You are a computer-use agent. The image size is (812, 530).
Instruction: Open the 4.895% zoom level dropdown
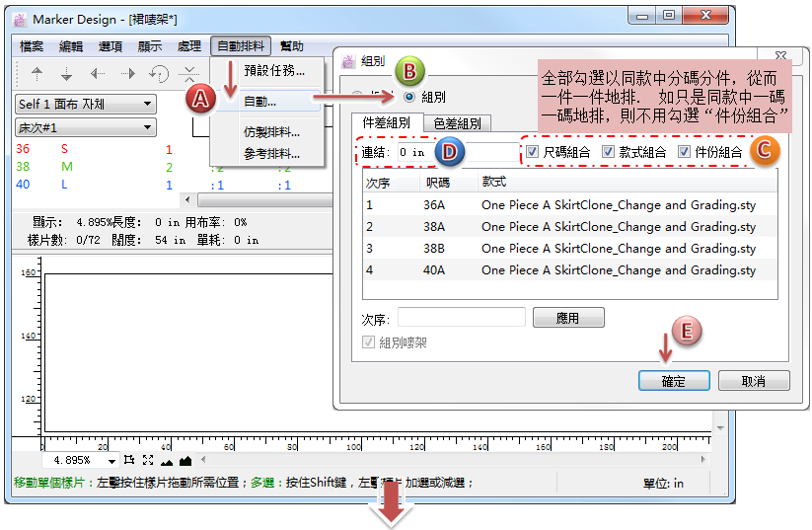pyautogui.click(x=111, y=461)
